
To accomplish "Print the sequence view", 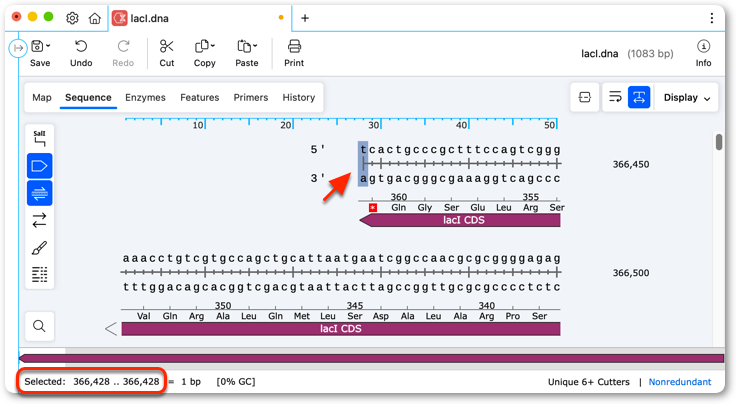I will (294, 53).
